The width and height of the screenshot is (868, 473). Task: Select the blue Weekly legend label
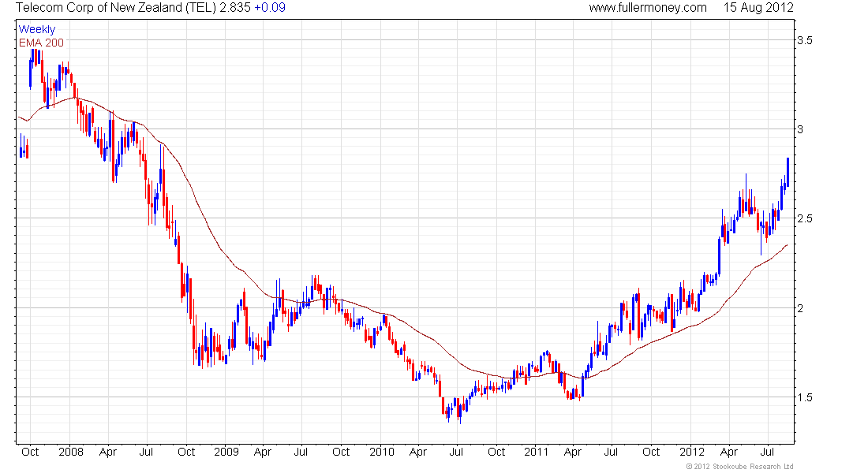click(37, 29)
